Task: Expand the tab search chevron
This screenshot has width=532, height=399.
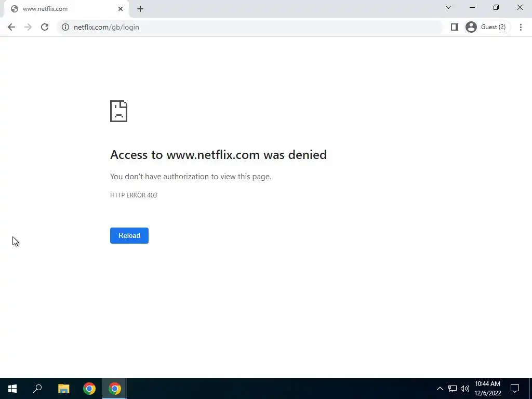Action: (x=448, y=7)
